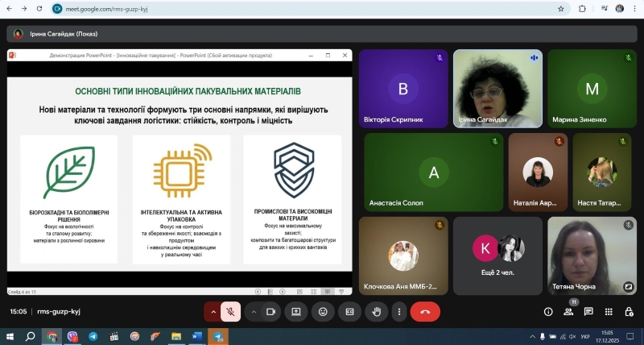This screenshot has height=345, width=644.
Task: Turn on captions in the call
Action: [x=349, y=311]
